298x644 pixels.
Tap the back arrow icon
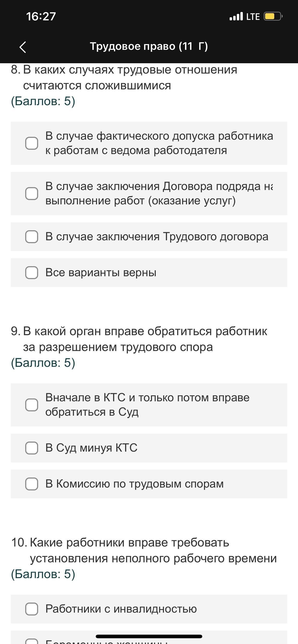click(23, 47)
